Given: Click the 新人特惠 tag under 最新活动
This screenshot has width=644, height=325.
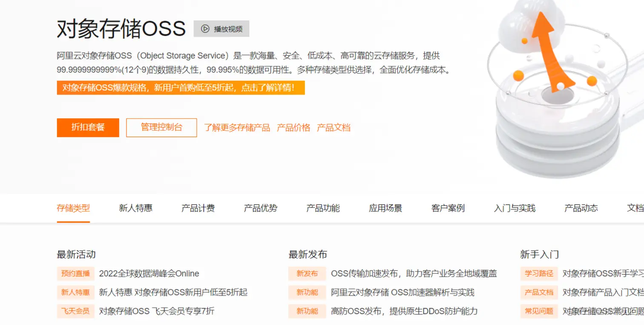Looking at the screenshot, I should [x=75, y=292].
